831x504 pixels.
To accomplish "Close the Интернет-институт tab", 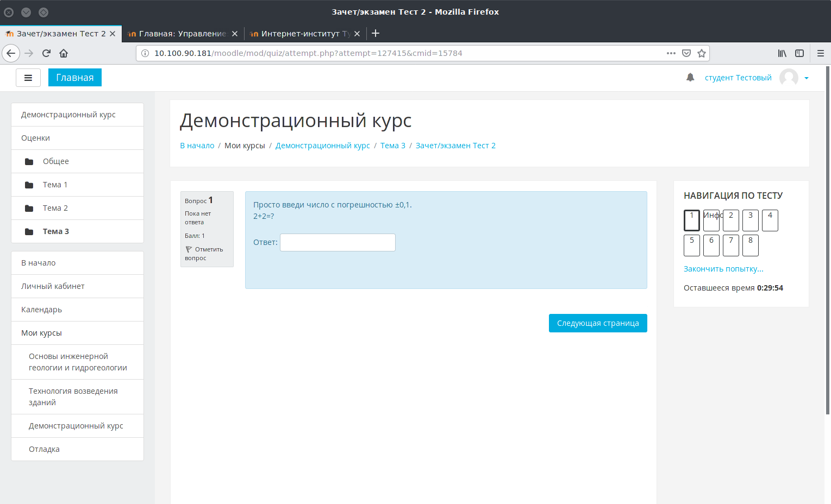I will (x=357, y=34).
